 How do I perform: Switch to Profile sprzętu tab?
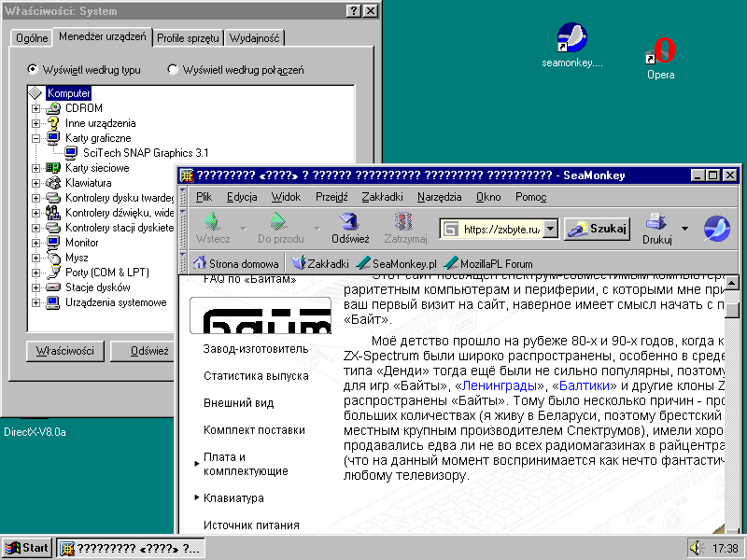coord(188,38)
